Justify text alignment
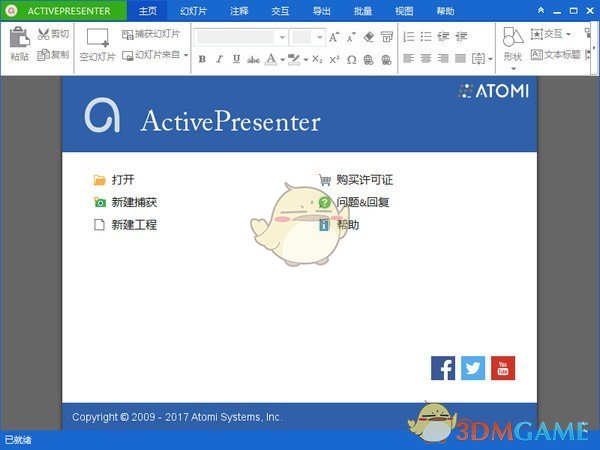The height and width of the screenshot is (450, 600). pos(460,59)
